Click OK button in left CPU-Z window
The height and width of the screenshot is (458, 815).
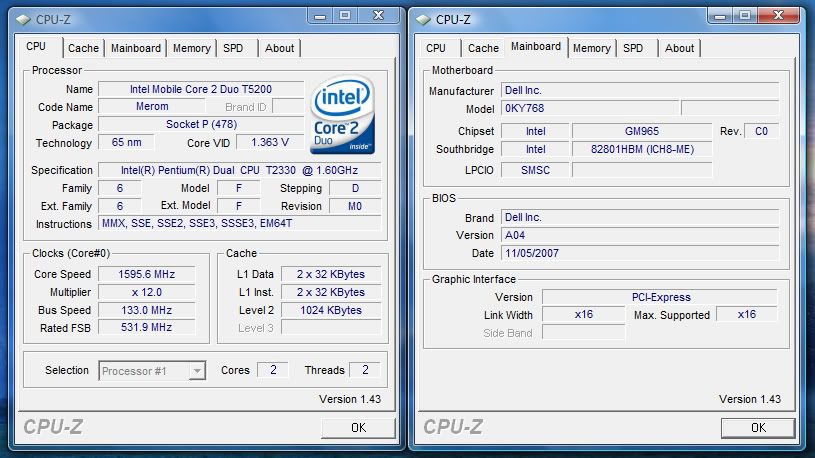pos(358,428)
